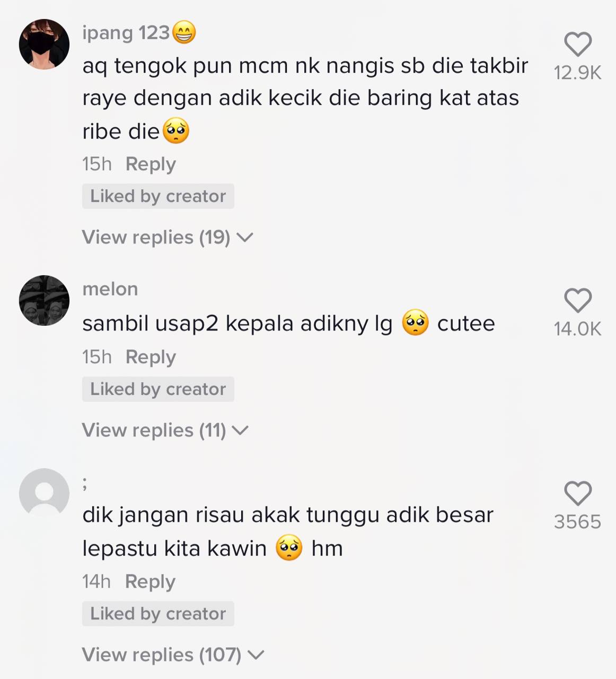Viewport: 616px width, 679px height.
Task: Tap the 14.0K like count
Action: [x=578, y=329]
